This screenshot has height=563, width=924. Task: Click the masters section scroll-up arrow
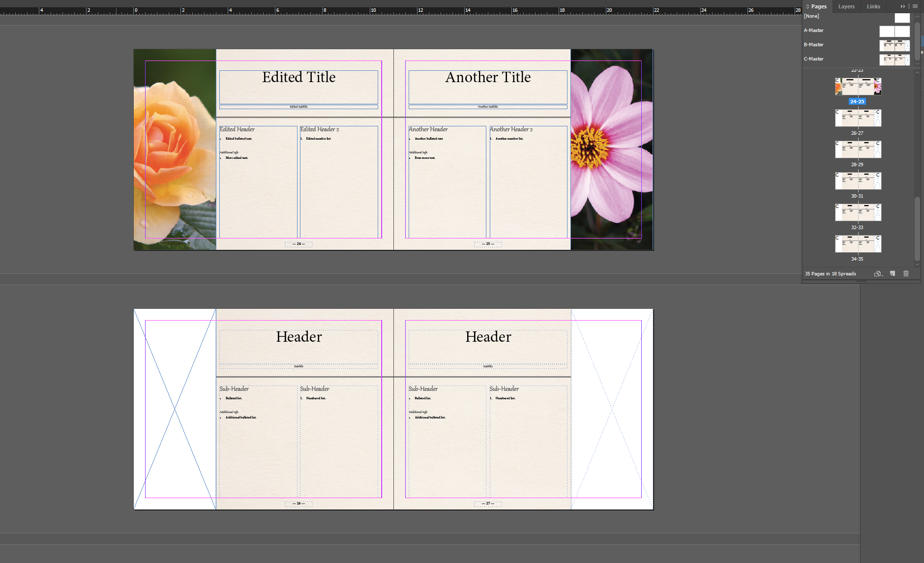tap(917, 16)
